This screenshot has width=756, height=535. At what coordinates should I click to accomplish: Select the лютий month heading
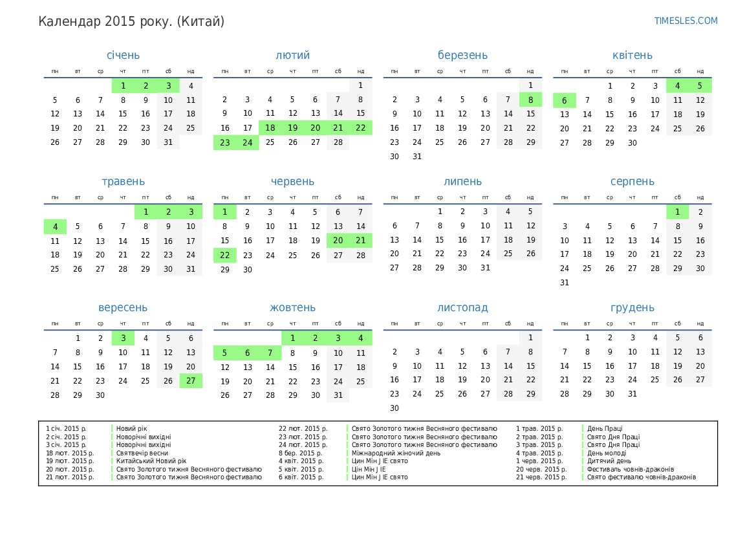(x=292, y=56)
